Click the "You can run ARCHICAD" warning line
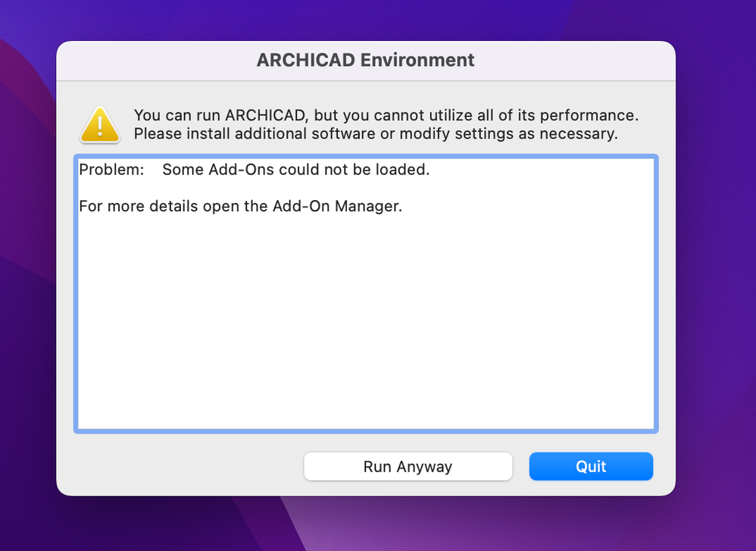This screenshot has width=756, height=551. point(386,115)
